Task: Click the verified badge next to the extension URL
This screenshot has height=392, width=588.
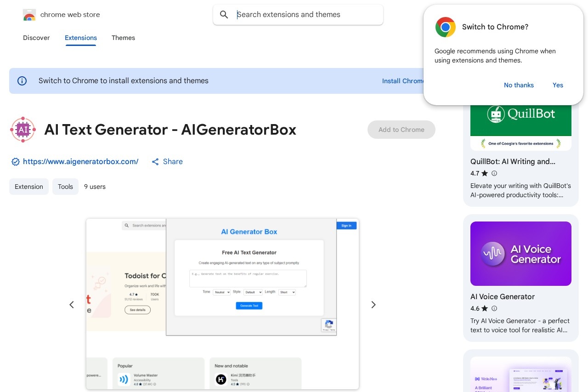Action: pos(16,162)
